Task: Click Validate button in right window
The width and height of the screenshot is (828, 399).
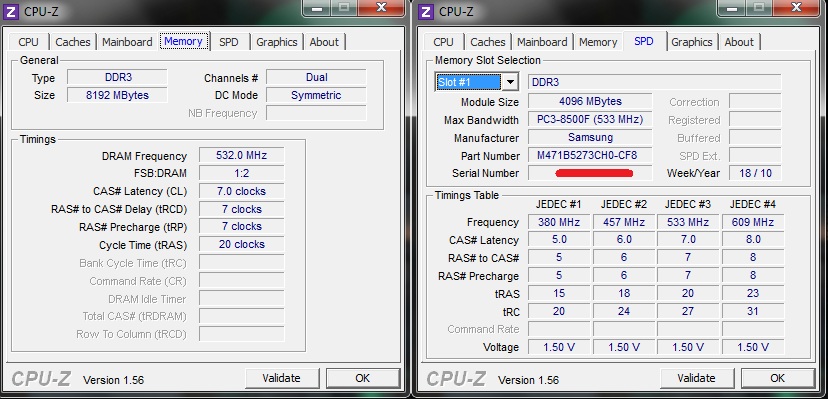Action: [697, 378]
